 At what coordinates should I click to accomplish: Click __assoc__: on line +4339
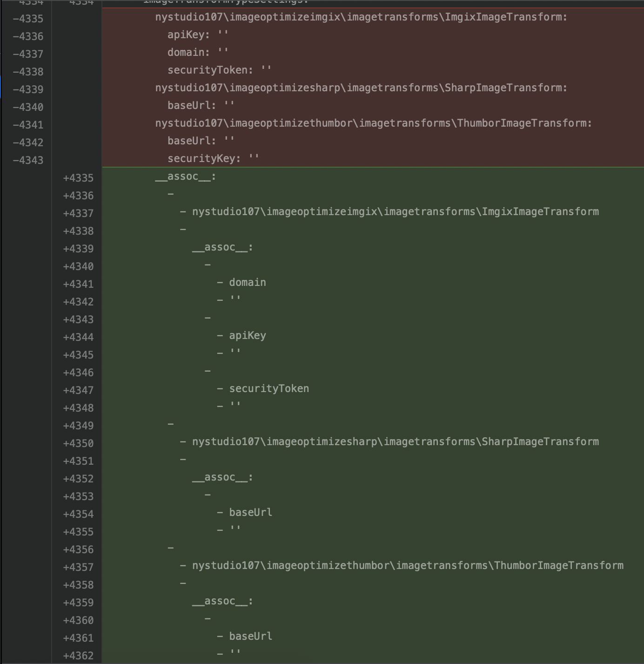click(x=223, y=247)
